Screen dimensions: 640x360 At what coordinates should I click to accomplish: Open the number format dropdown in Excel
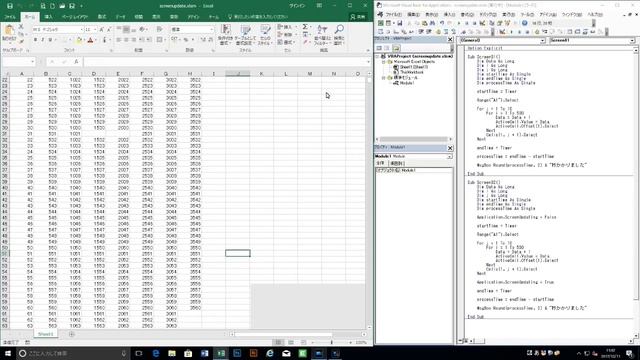tap(211, 30)
